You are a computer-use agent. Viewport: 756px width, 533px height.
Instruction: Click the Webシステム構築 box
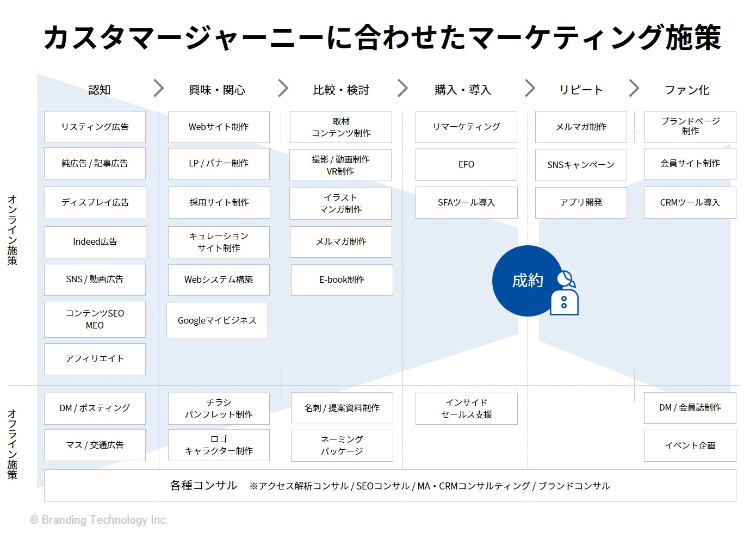219,280
